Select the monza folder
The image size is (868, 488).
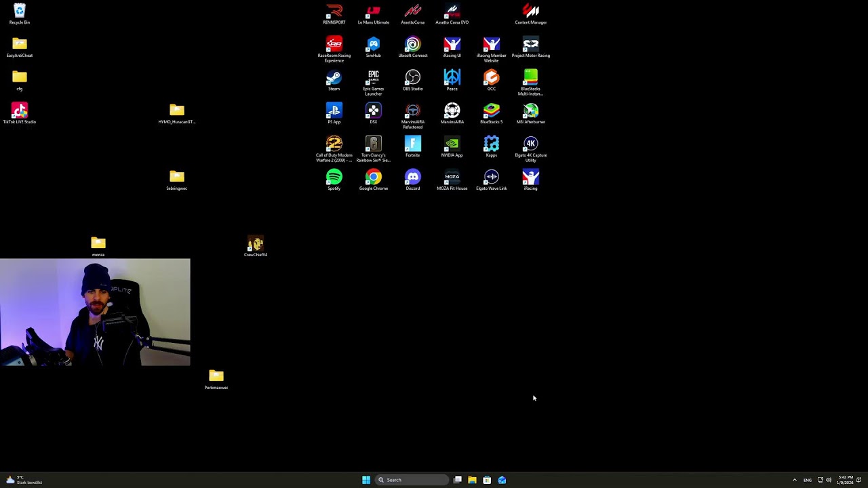click(x=98, y=246)
